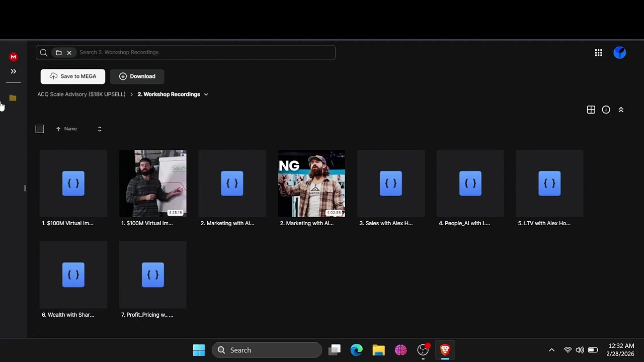Select the first '1. $100M Virtual Im...' code file icon
The width and height of the screenshot is (644, 362).
point(73,184)
